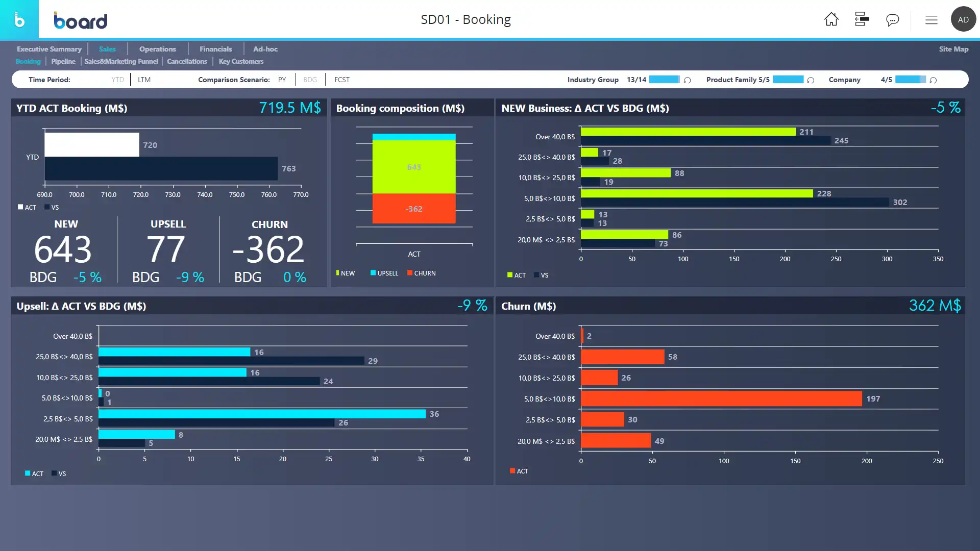Image resolution: width=980 pixels, height=551 pixels.
Task: Click CHURN -362 KPI value
Action: click(268, 249)
